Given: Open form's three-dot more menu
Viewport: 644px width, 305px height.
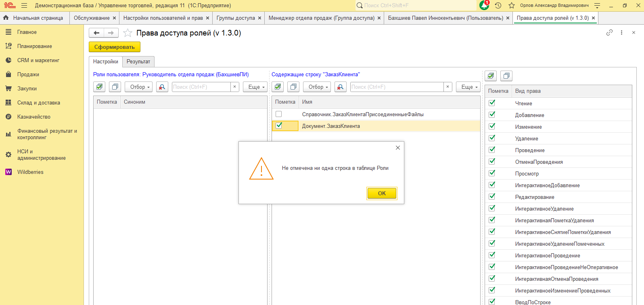Looking at the screenshot, I should pos(621,33).
